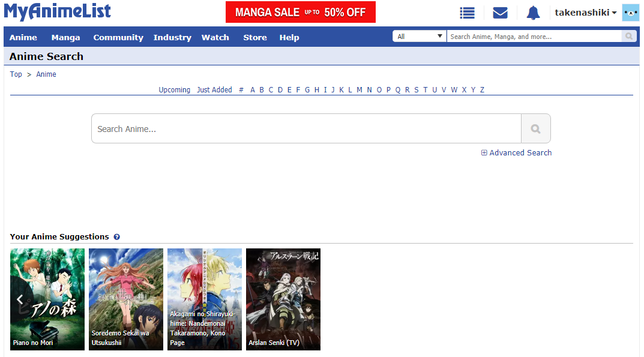Viewport: 644px width, 357px height.
Task: Click the previous arrow on suggestions carousel
Action: 20,299
